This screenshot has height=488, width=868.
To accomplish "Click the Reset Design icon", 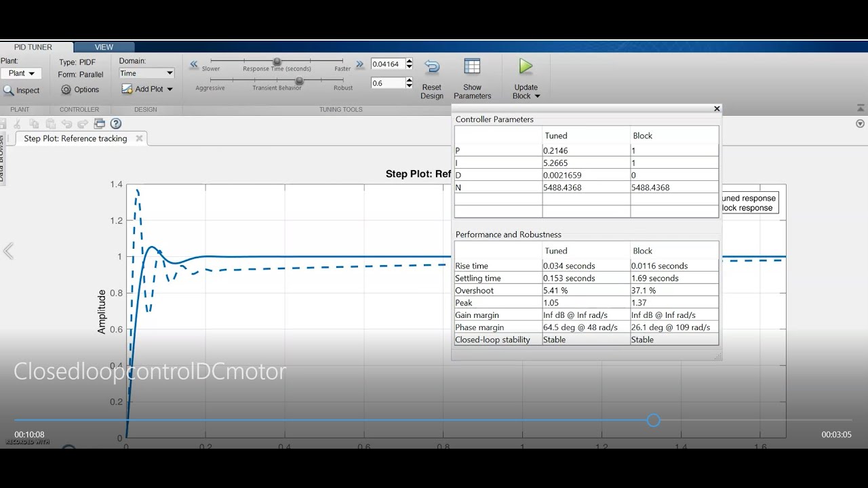I will pyautogui.click(x=432, y=66).
